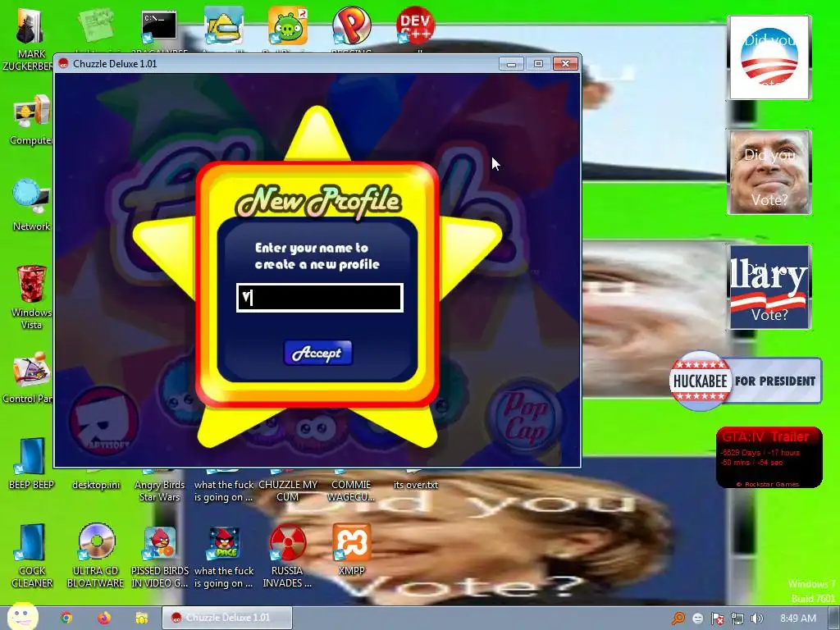Select the Peggle P desktop shortcut
The height and width of the screenshot is (630, 840).
(351, 25)
